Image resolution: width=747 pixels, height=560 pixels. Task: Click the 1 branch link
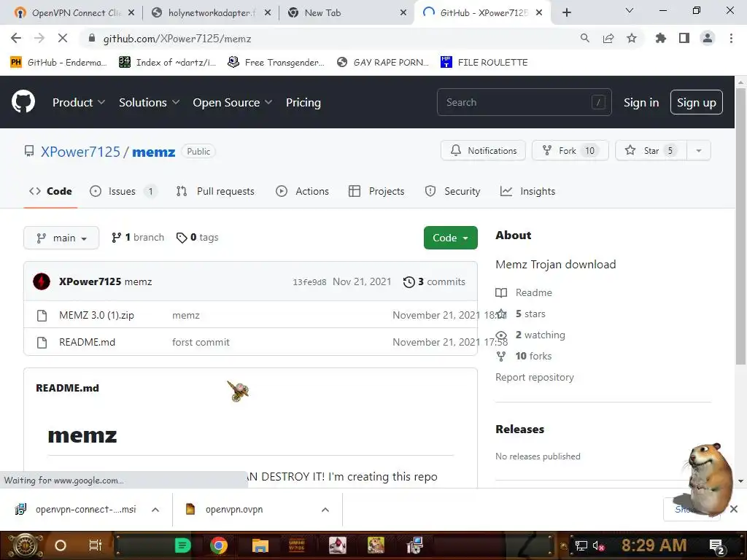tap(138, 237)
